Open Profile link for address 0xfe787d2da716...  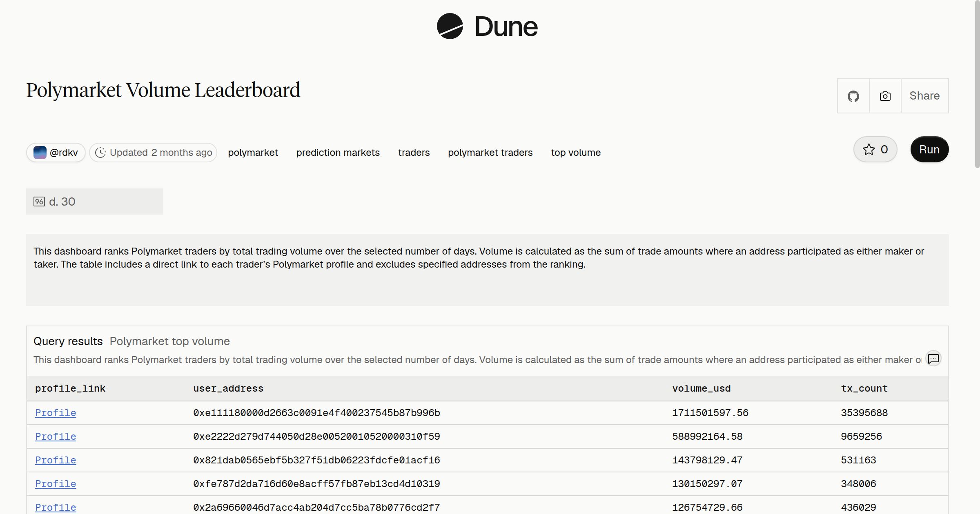tap(56, 484)
